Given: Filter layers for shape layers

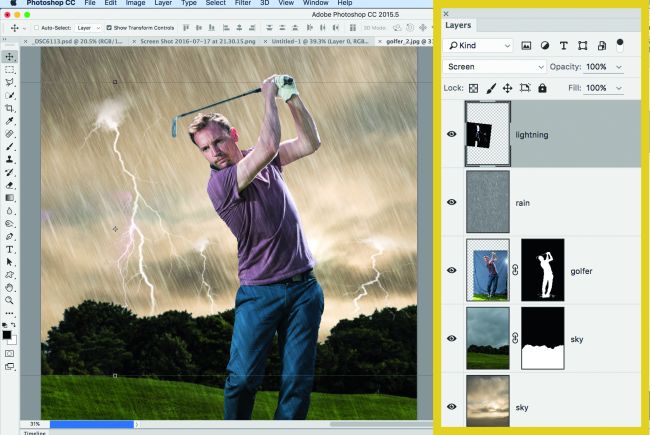Looking at the screenshot, I should pyautogui.click(x=582, y=46).
